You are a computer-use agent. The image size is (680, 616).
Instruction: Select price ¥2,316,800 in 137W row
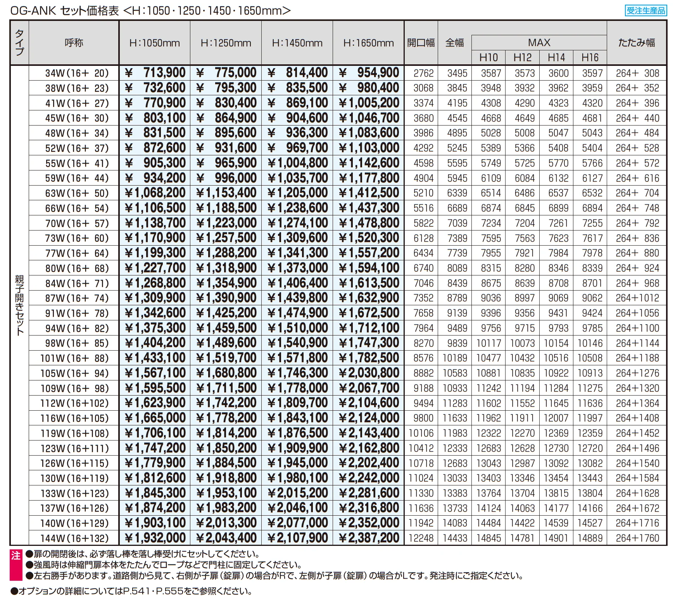pyautogui.click(x=369, y=508)
